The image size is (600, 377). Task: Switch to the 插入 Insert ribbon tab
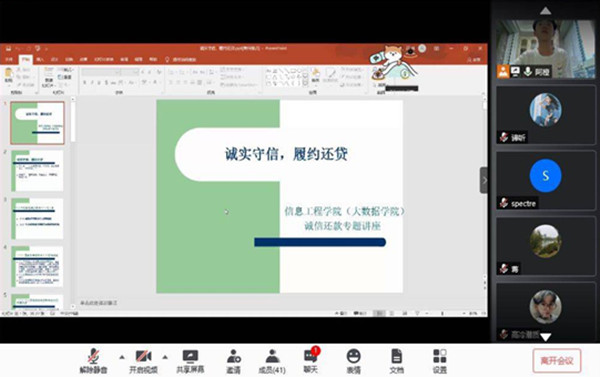click(x=40, y=59)
